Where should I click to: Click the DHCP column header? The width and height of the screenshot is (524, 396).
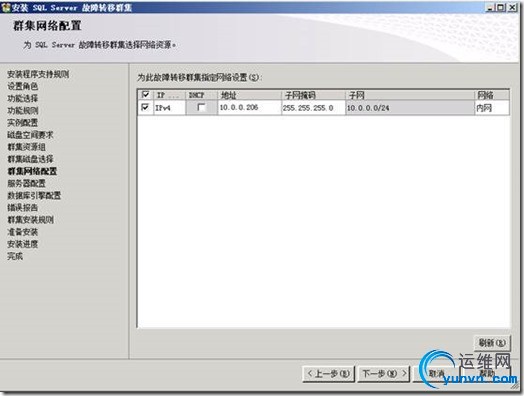point(202,95)
